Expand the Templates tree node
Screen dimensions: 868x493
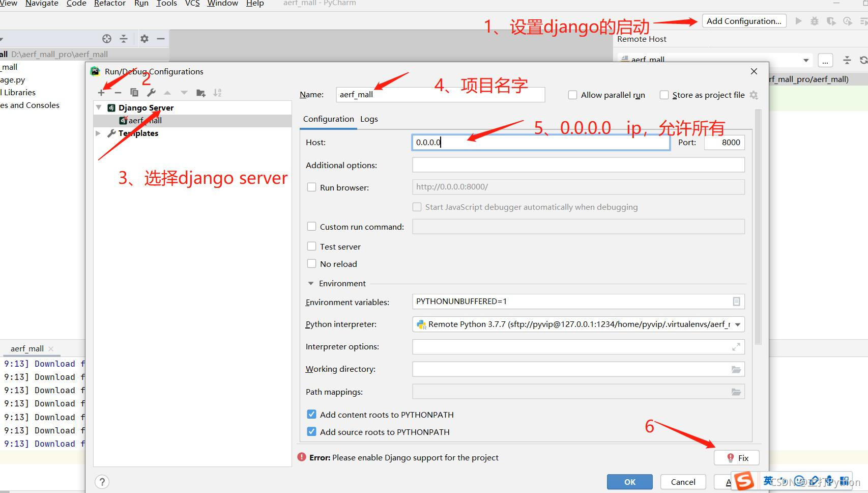tap(98, 133)
